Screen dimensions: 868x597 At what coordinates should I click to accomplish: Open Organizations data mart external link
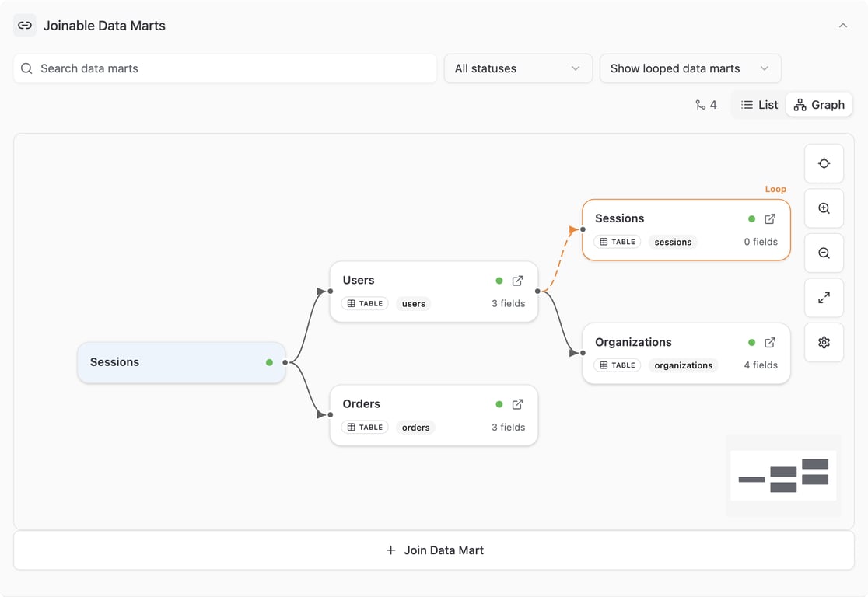pos(769,343)
